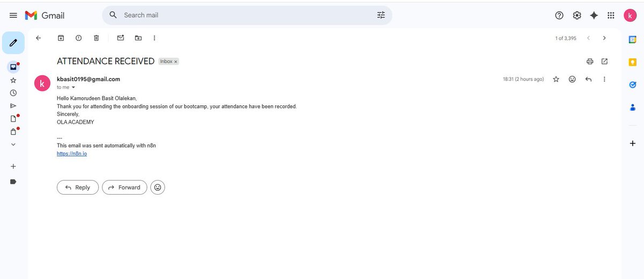Star this message
The image size is (644, 279).
(556, 79)
